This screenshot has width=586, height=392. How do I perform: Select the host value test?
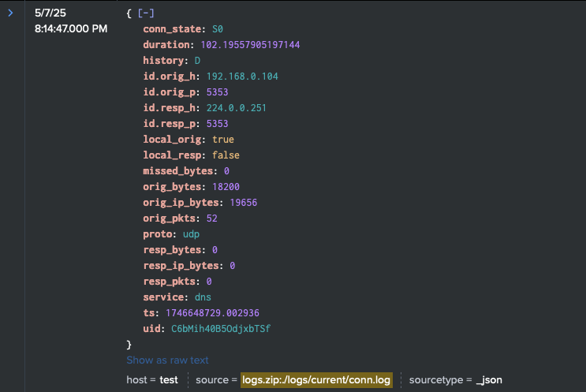pyautogui.click(x=169, y=380)
